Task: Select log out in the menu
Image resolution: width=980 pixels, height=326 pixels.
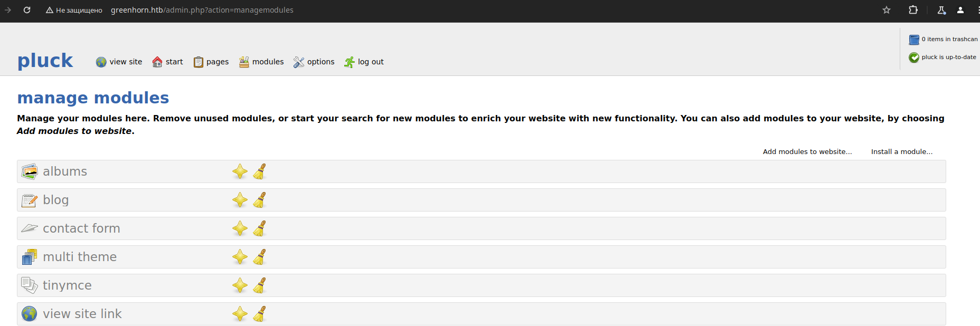Action: [371, 62]
